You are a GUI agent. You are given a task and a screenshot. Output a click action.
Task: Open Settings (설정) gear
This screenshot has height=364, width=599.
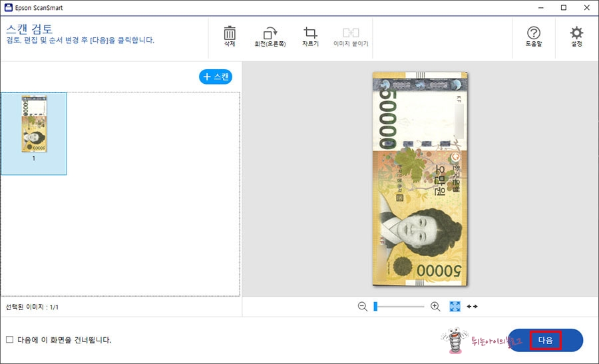click(576, 37)
